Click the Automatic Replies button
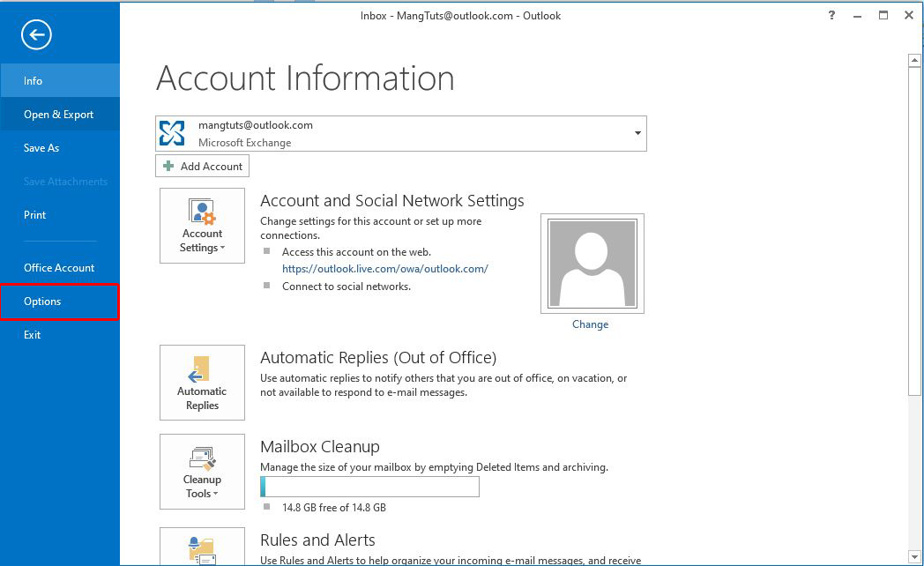 pyautogui.click(x=202, y=383)
